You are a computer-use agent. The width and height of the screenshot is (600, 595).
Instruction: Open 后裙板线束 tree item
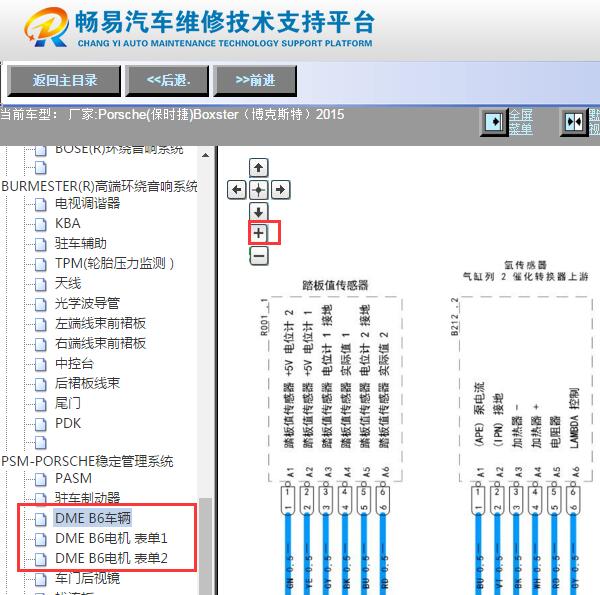pos(87,383)
